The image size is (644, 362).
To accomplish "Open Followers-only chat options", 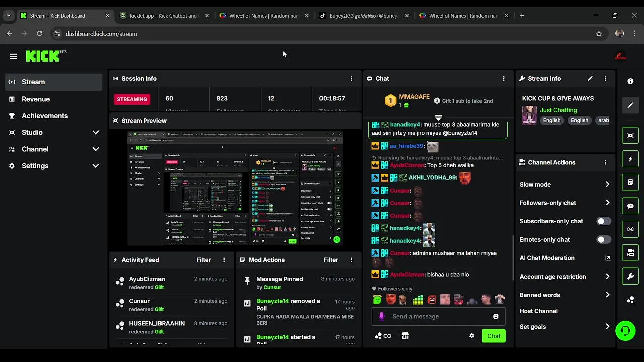I will (565, 203).
